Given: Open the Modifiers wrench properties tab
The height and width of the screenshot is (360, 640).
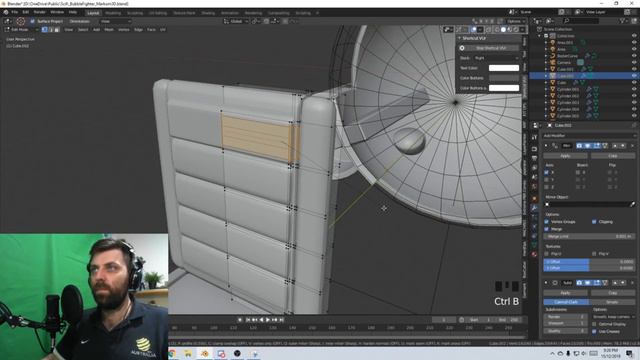Looking at the screenshot, I should 534,208.
